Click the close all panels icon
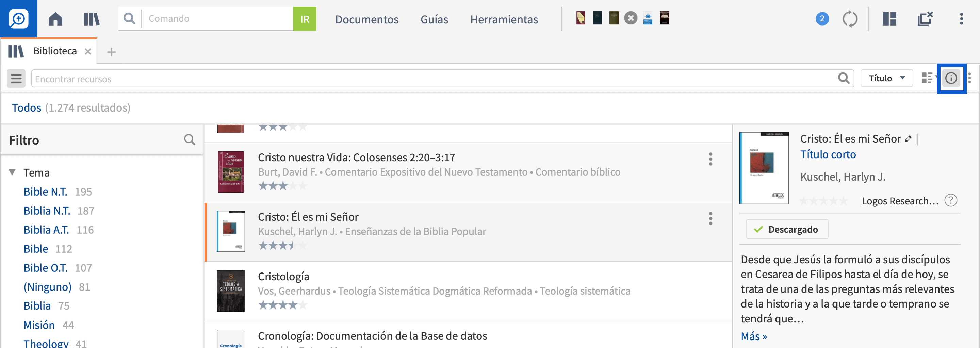Viewport: 980px width, 348px height. (x=925, y=19)
